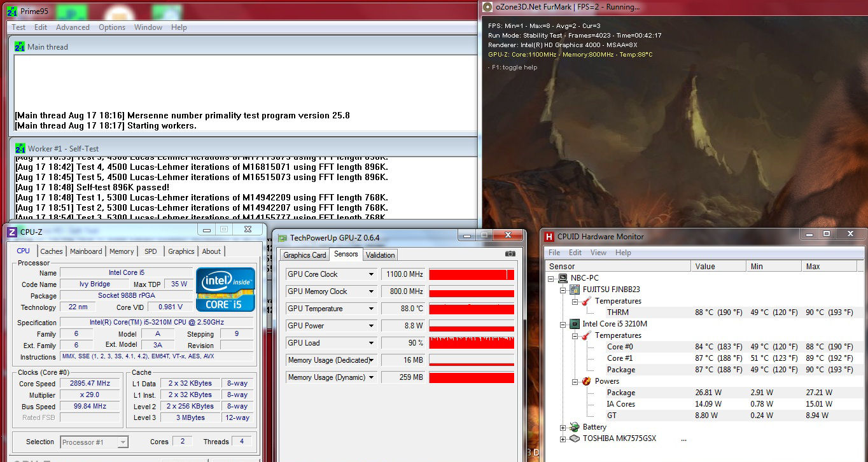868x462 pixels.
Task: Click the Powers flame icon in HWMonitor
Action: pyautogui.click(x=586, y=381)
